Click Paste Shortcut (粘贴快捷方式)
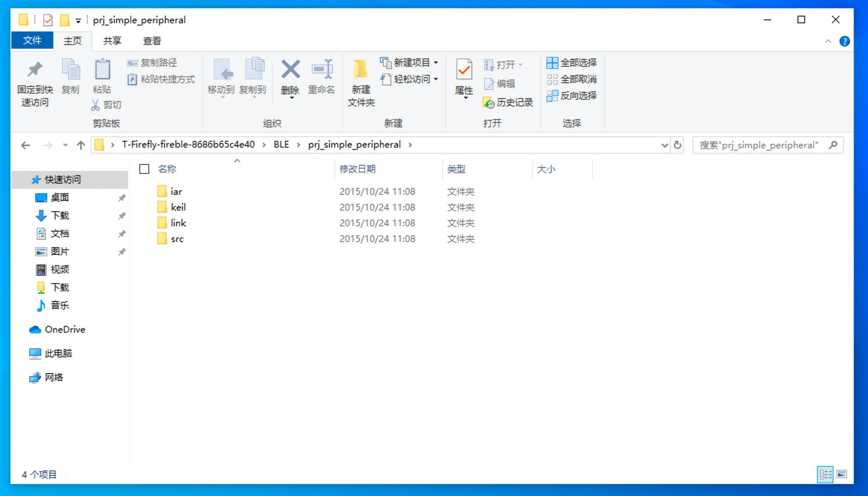 tap(161, 79)
